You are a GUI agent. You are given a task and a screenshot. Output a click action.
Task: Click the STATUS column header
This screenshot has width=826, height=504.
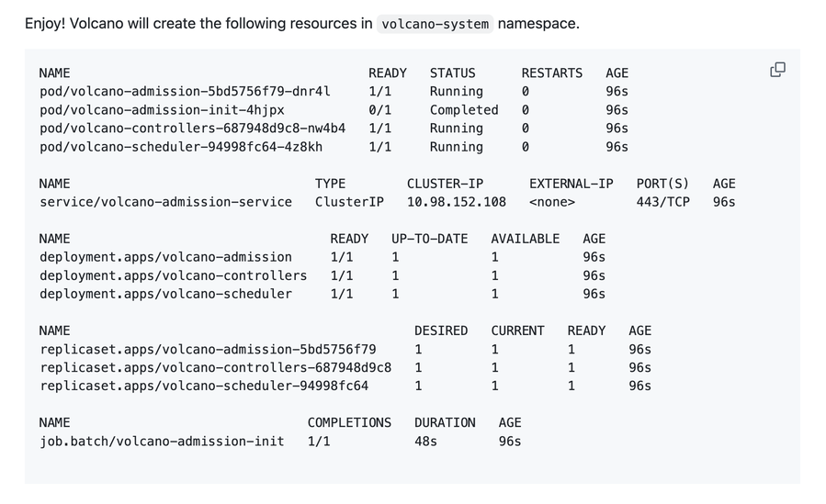(x=453, y=73)
